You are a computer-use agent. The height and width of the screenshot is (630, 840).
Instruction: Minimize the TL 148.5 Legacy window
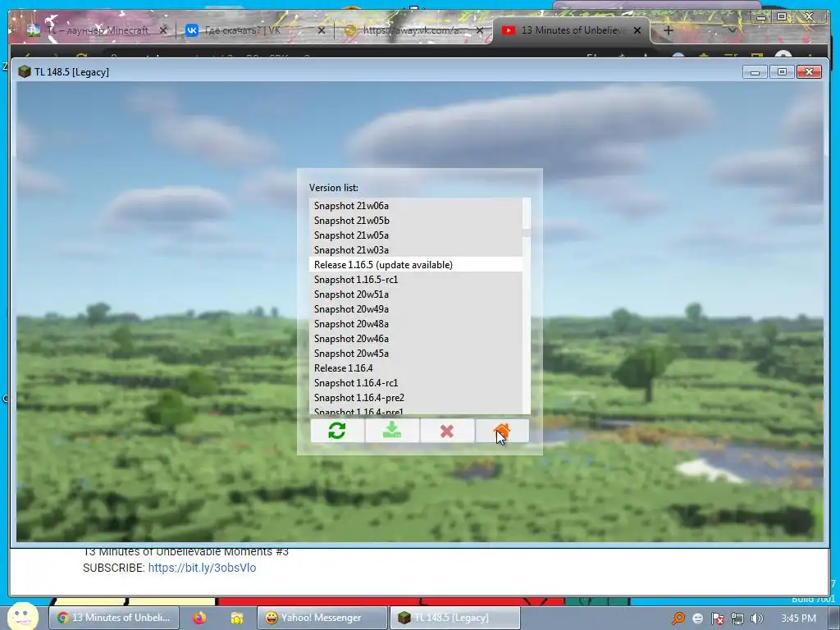(755, 72)
